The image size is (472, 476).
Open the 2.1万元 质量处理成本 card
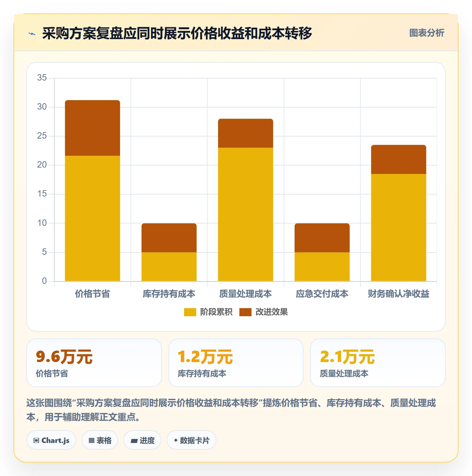pos(378,363)
